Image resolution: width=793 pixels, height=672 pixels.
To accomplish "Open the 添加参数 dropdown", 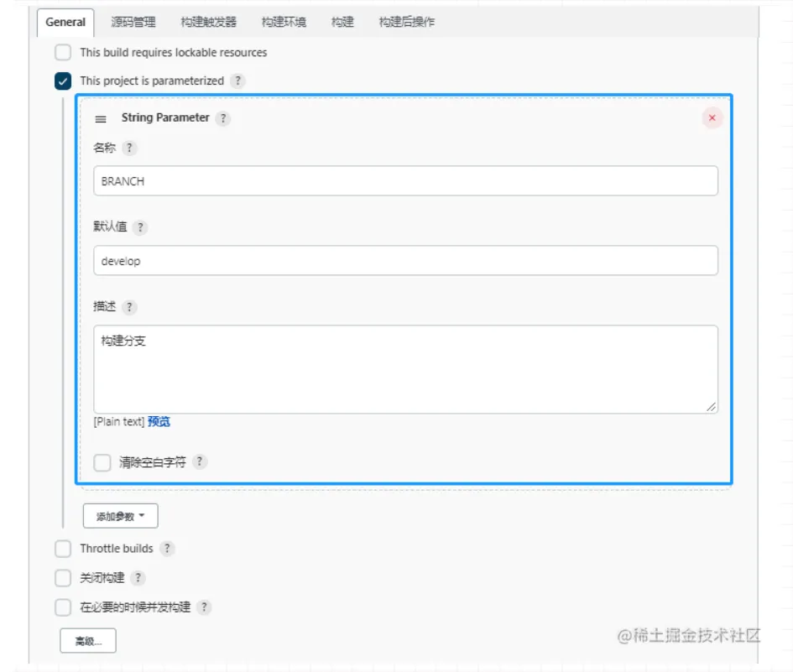I will pos(120,516).
